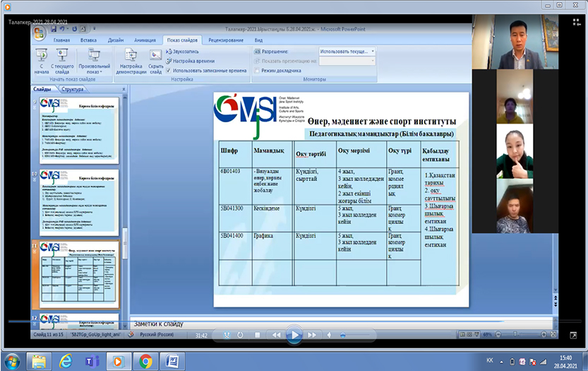Image resolution: width=588 pixels, height=371 pixels.
Task: Switch to the 'Структура' outline tab
Action: click(x=73, y=89)
